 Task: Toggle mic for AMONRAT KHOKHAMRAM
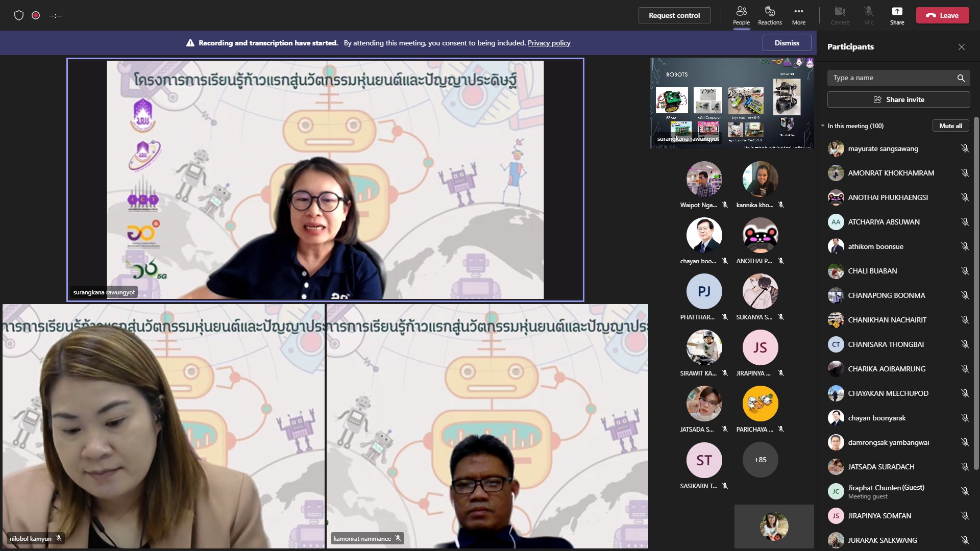pyautogui.click(x=965, y=173)
